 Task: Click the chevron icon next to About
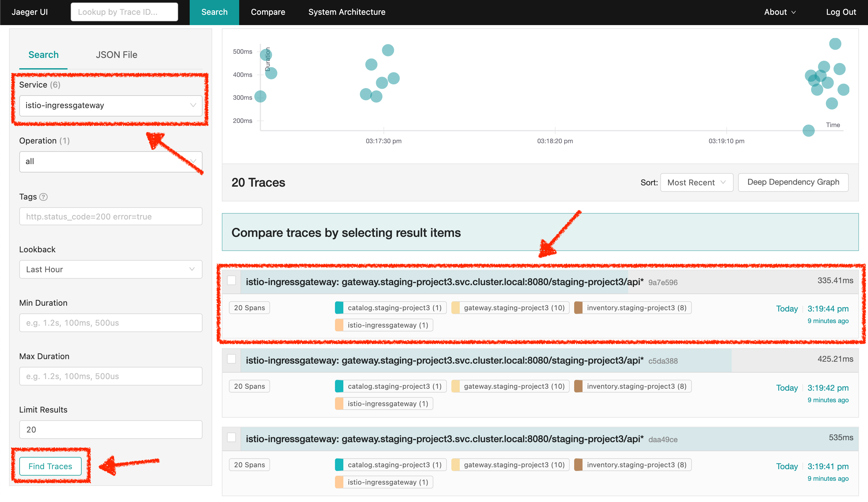794,12
